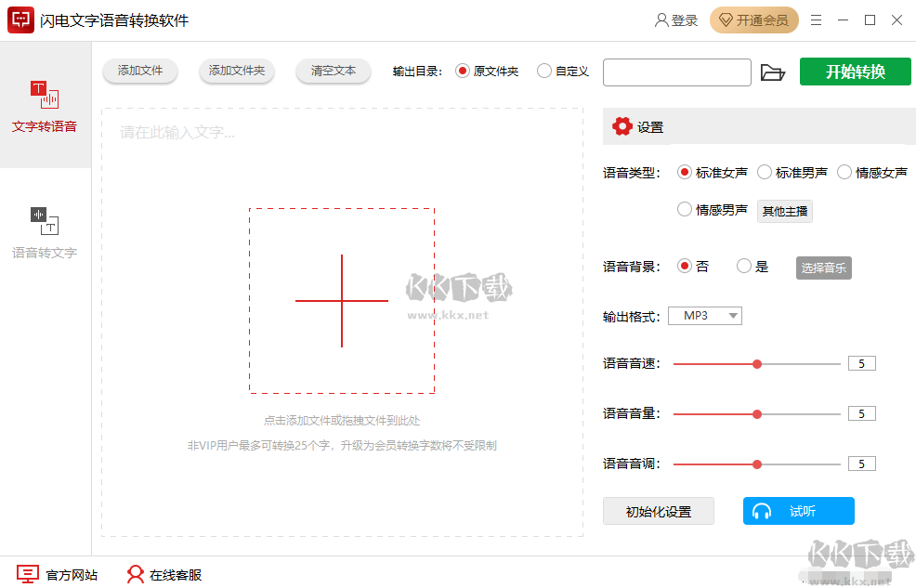Image resolution: width=916 pixels, height=588 pixels.
Task: Select the 标准男声 voice type
Action: (x=765, y=172)
